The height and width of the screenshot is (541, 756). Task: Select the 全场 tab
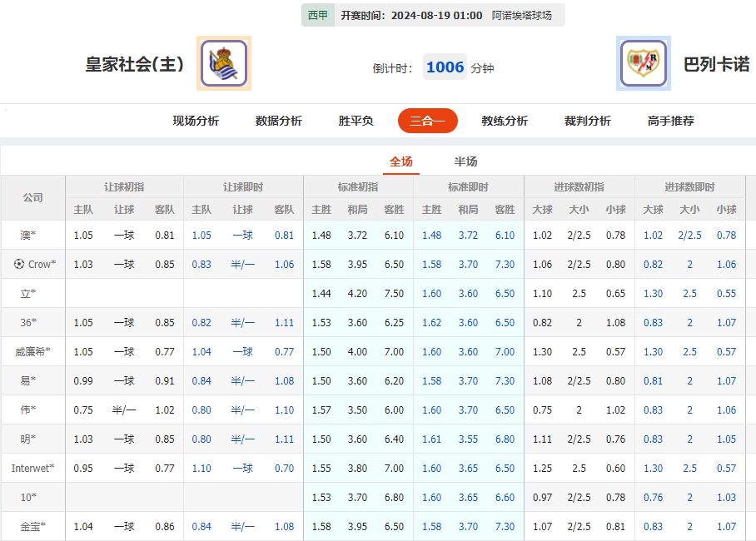401,161
